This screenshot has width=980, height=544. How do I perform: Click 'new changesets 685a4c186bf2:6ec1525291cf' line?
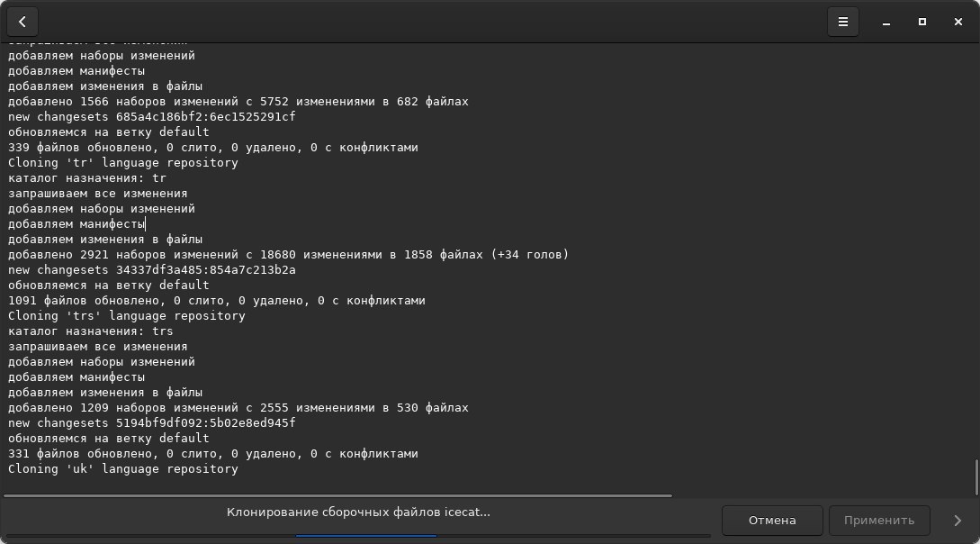click(x=152, y=117)
